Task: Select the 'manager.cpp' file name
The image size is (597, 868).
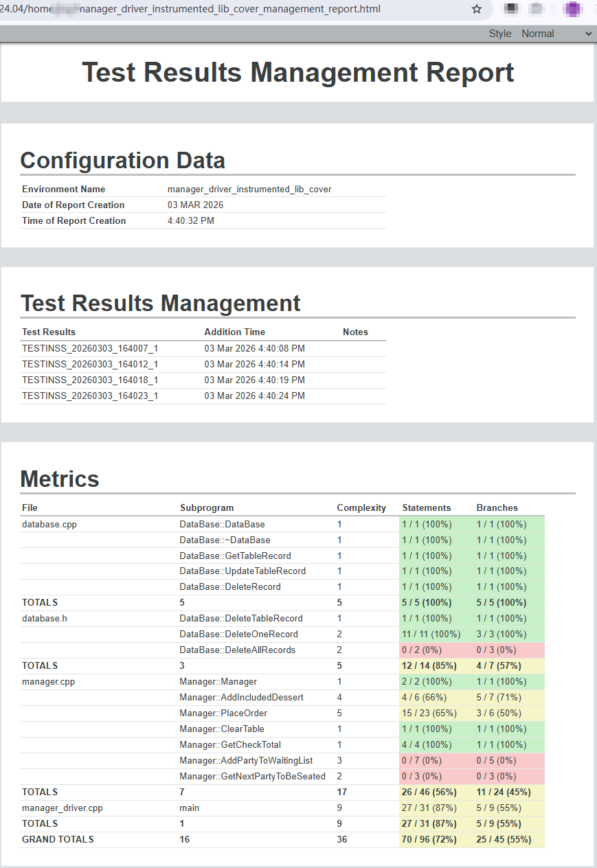Action: (48, 681)
